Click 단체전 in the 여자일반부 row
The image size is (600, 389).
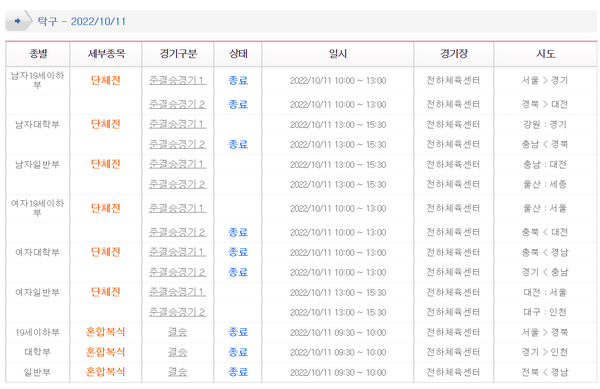(x=106, y=292)
